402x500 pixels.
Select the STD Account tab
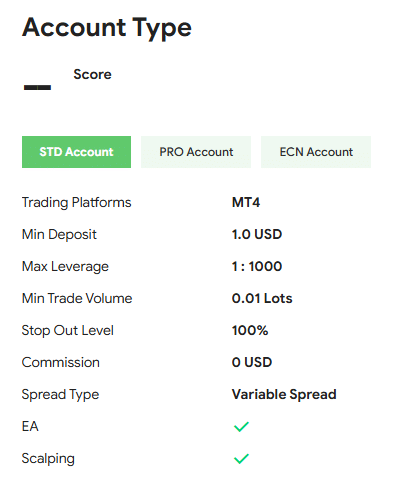point(76,152)
